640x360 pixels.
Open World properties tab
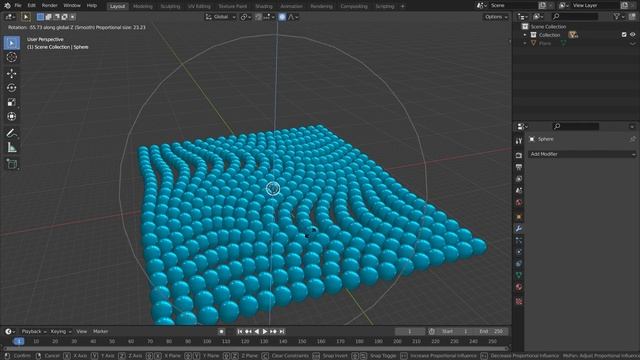[x=519, y=202]
